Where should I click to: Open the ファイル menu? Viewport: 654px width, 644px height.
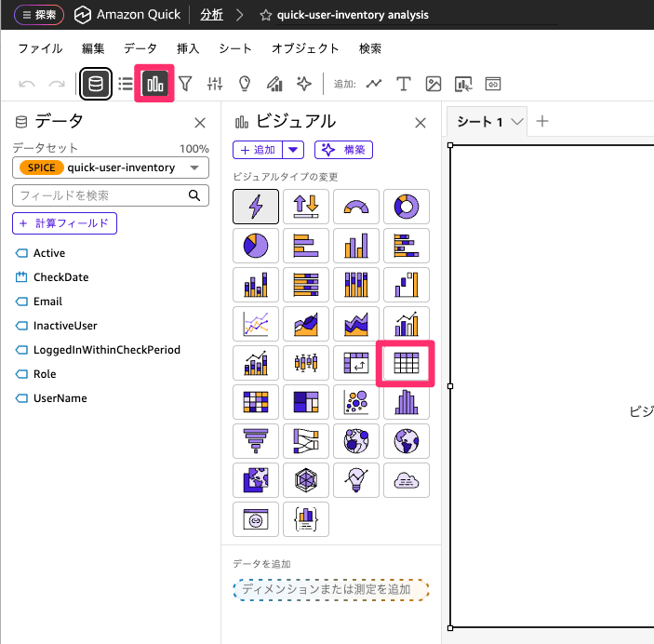pyautogui.click(x=40, y=48)
